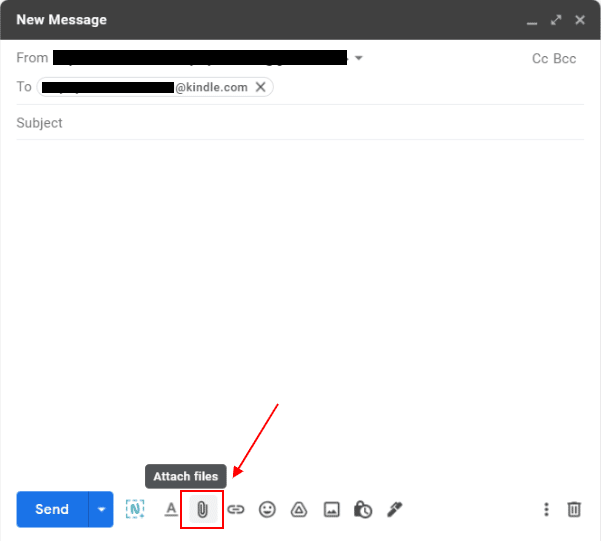The width and height of the screenshot is (601, 541).
Task: Insert a photo with the image icon
Action: (x=331, y=510)
